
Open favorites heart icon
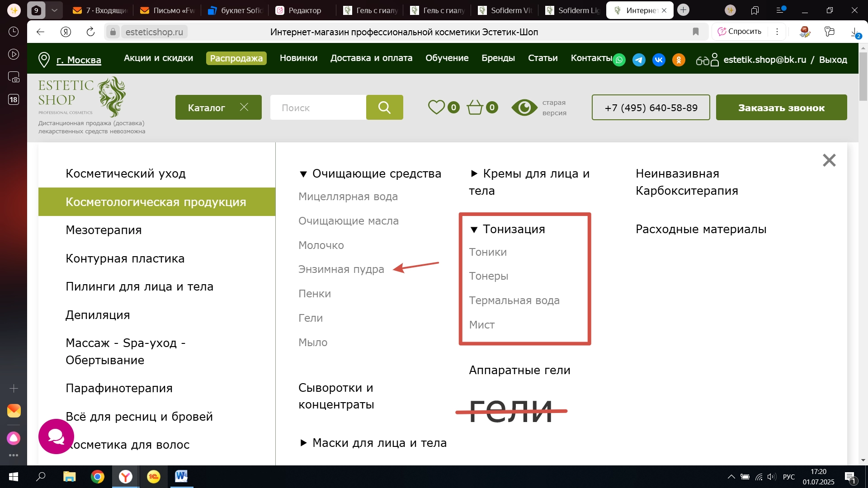[x=436, y=107]
